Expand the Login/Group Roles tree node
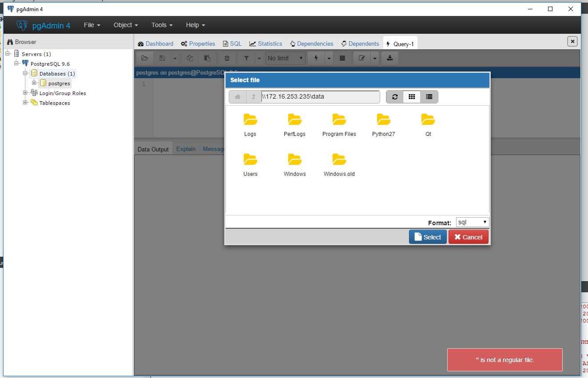This screenshot has height=378, width=588. 25,93
